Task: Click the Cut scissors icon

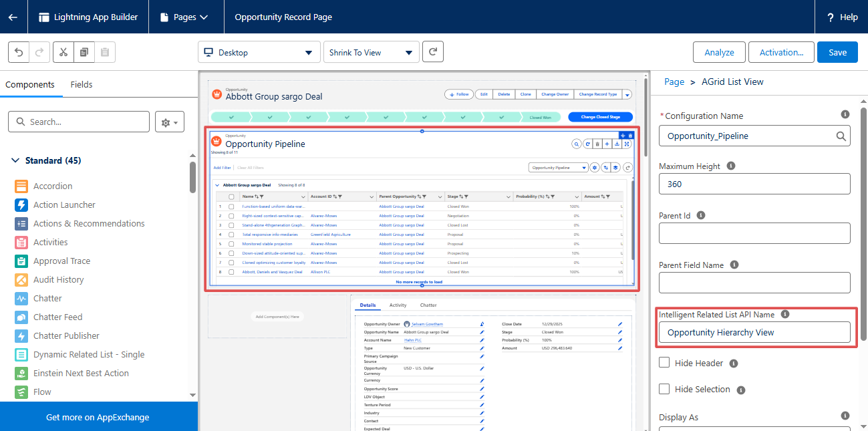Action: 63,52
